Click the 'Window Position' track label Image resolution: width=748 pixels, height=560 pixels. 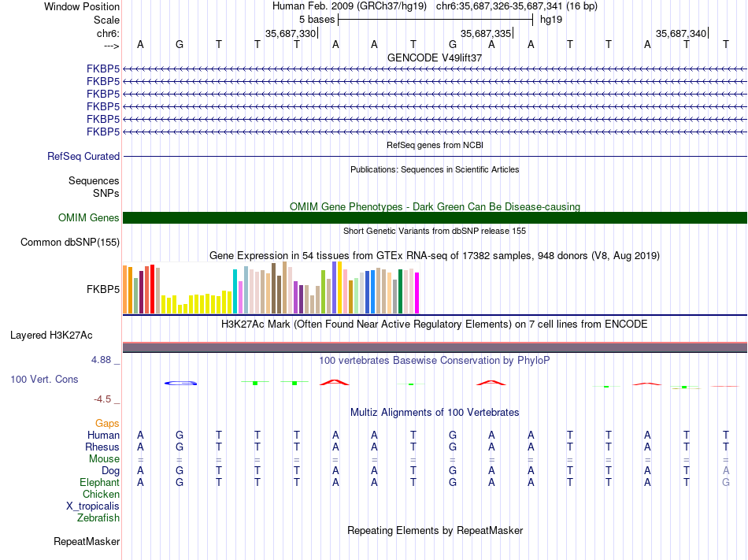click(x=82, y=6)
